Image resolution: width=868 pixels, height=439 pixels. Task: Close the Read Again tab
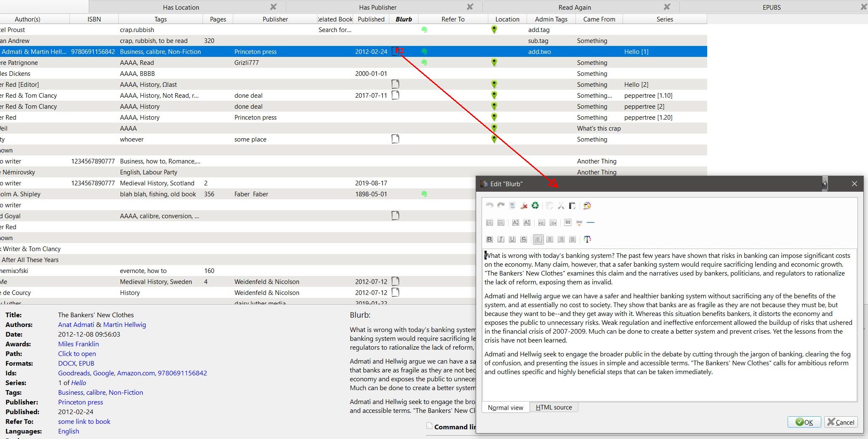click(667, 7)
